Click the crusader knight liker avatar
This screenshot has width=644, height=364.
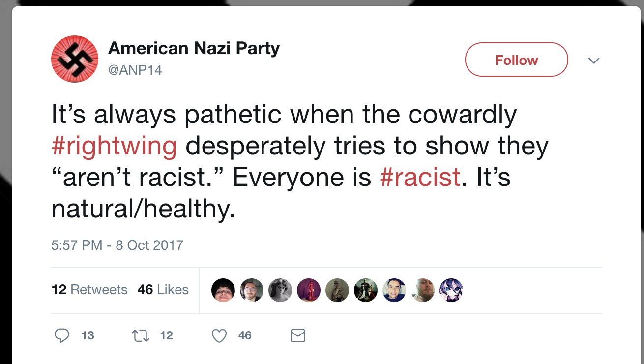365,290
